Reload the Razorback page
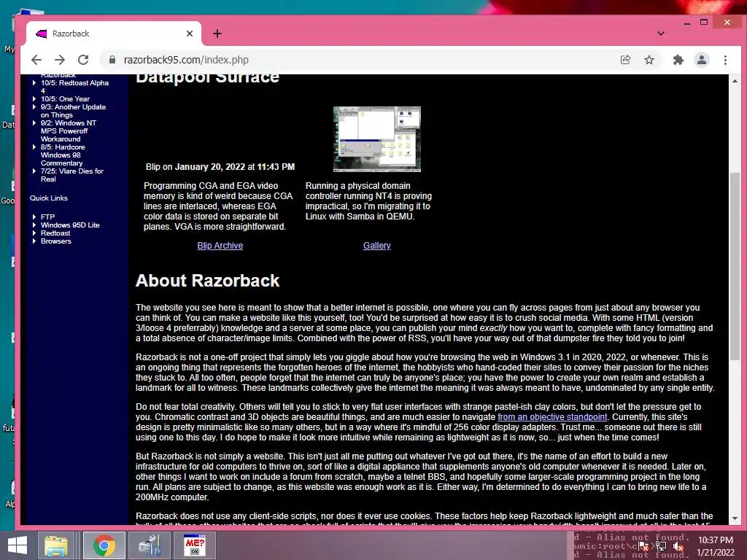The width and height of the screenshot is (747, 560). 83,60
